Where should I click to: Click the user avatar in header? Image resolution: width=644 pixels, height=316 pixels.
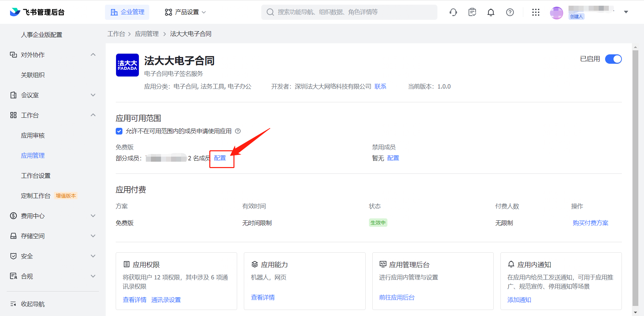click(x=556, y=13)
